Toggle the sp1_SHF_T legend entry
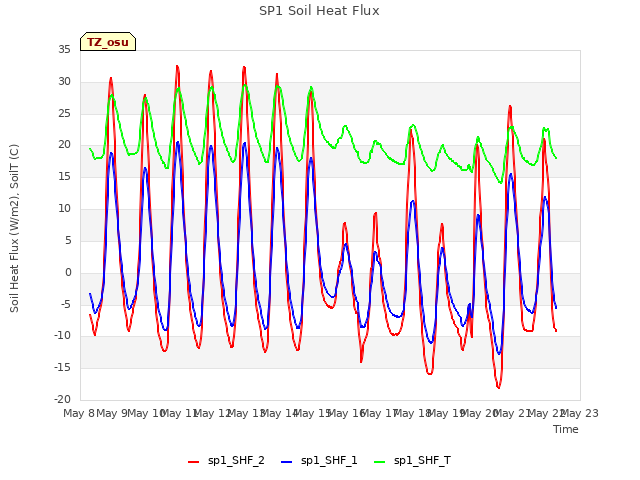 (x=412, y=461)
